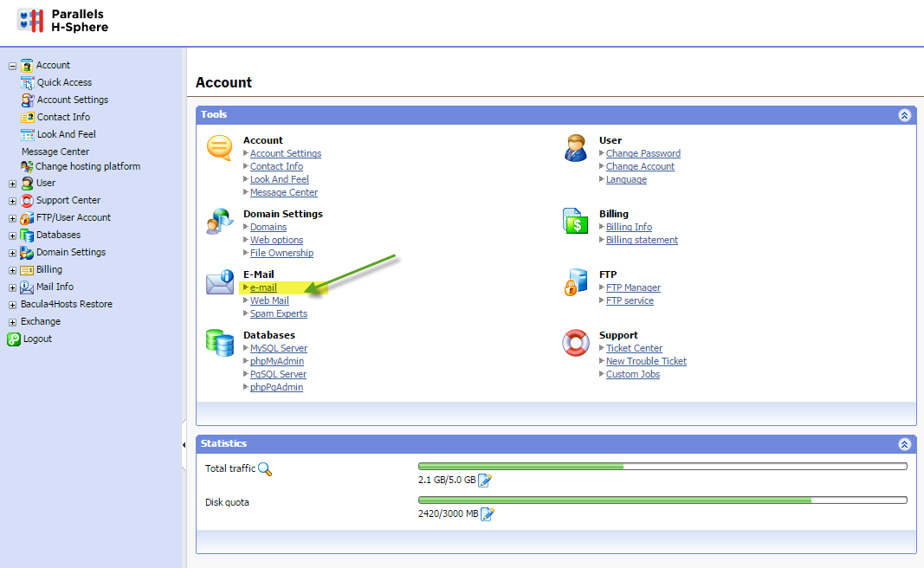Click the green Logout key icon
This screenshot has height=568, width=924.
(14, 339)
